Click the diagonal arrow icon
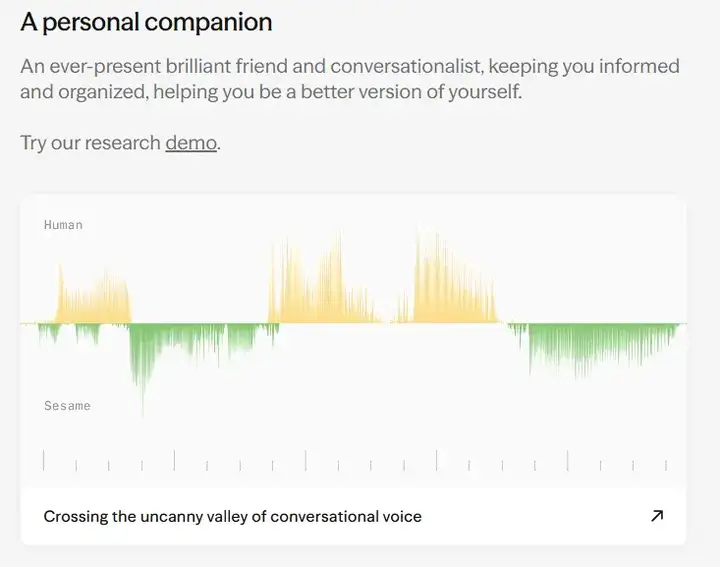This screenshot has height=567, width=720. coord(657,516)
